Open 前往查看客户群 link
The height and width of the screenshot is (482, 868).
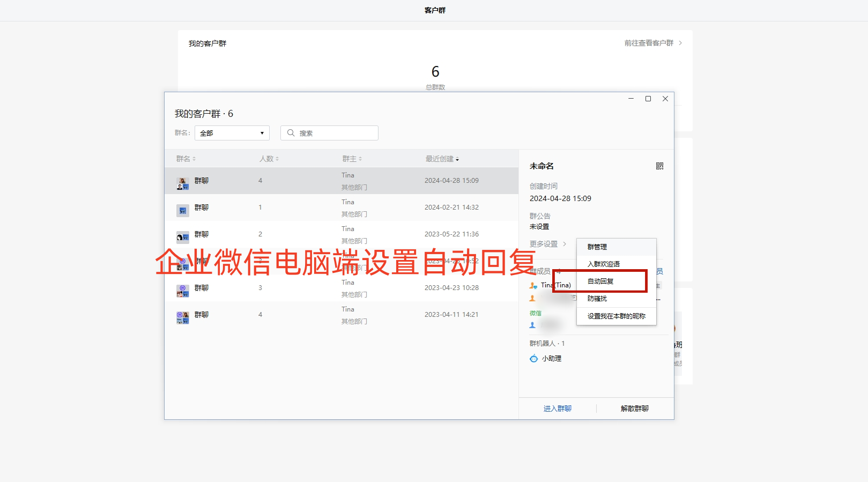(x=653, y=43)
